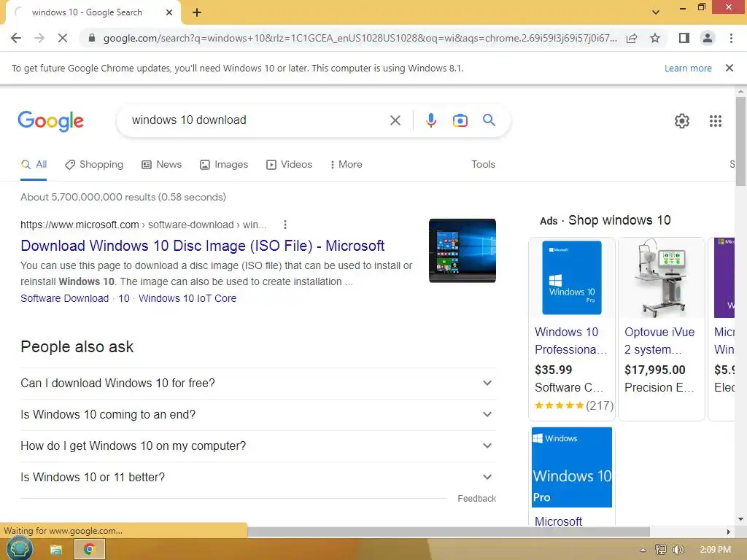Screen dimensions: 747x560
Task: Open the Google apps grid
Action: (716, 121)
